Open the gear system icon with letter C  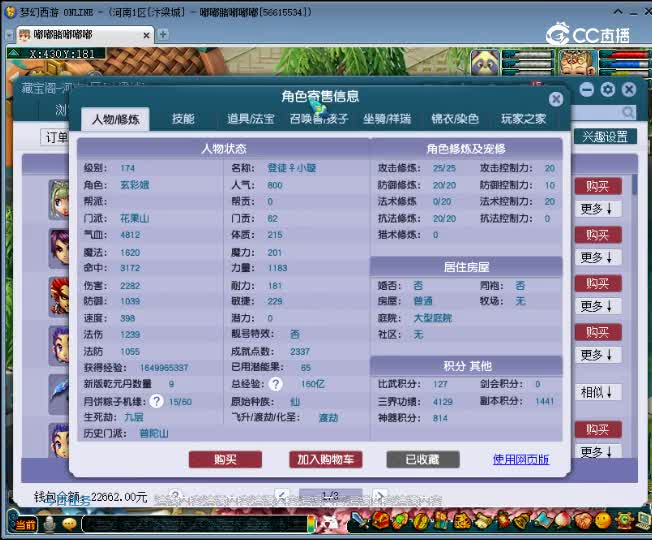(x=624, y=520)
